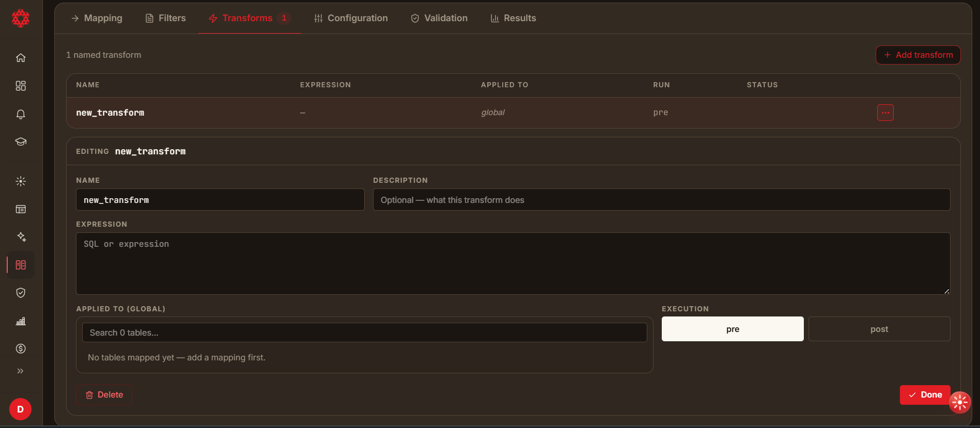This screenshot has width=980, height=428.
Task: Open the shield check icon in sidebar
Action: (x=21, y=293)
